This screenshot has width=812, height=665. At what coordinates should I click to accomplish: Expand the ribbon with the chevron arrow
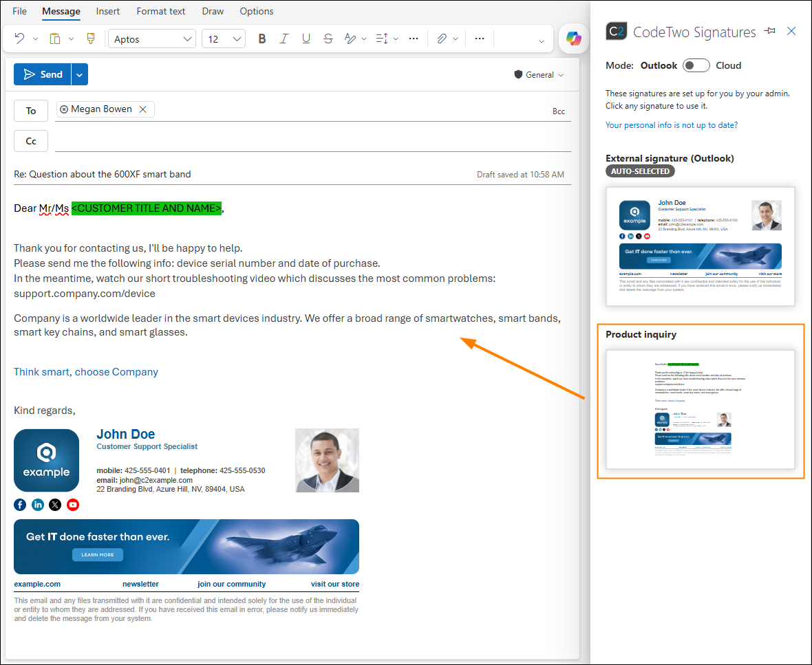click(x=541, y=41)
